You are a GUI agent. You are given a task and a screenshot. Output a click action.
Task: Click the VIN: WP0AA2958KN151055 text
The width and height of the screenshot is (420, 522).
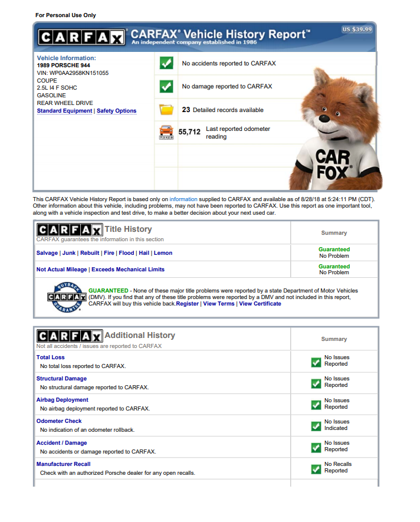(x=73, y=73)
